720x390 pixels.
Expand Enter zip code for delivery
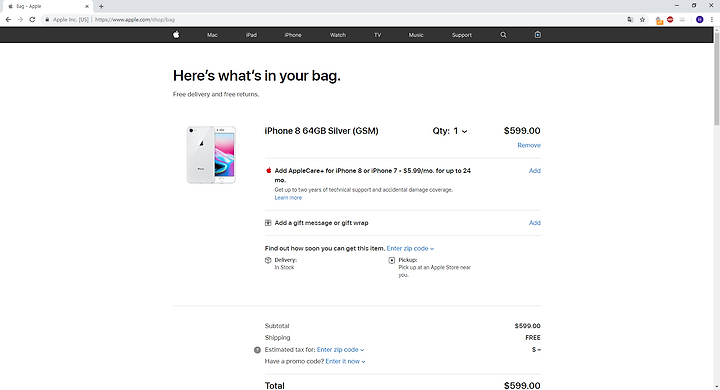pyautogui.click(x=410, y=249)
